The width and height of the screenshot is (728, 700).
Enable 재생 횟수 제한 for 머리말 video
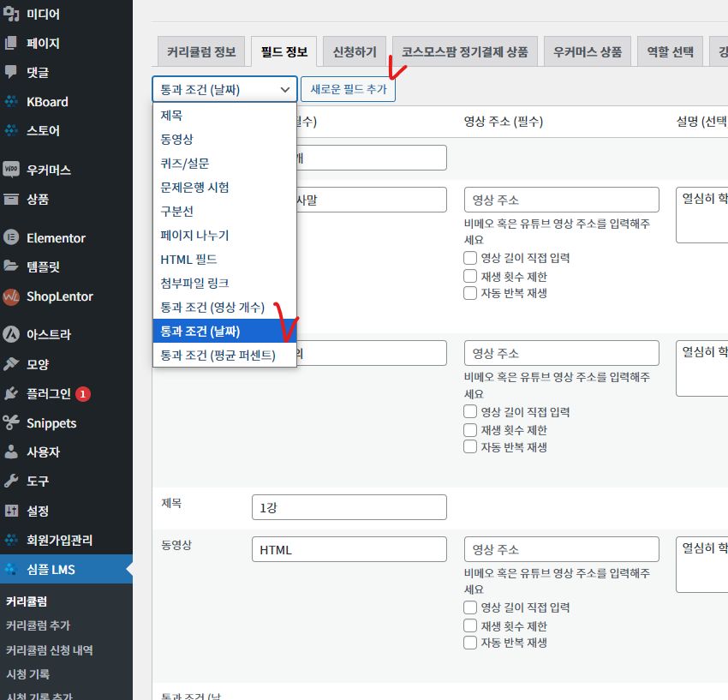pos(470,276)
